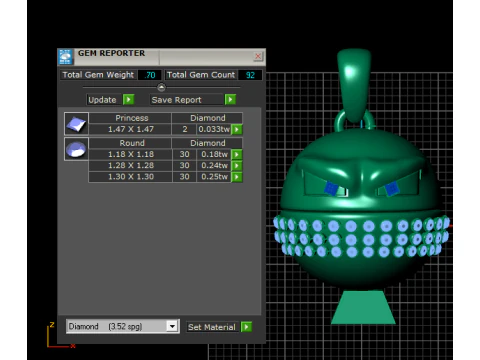Select the 1.47 X 1.47 size cell
This screenshot has height=360, width=480.
coord(131,129)
